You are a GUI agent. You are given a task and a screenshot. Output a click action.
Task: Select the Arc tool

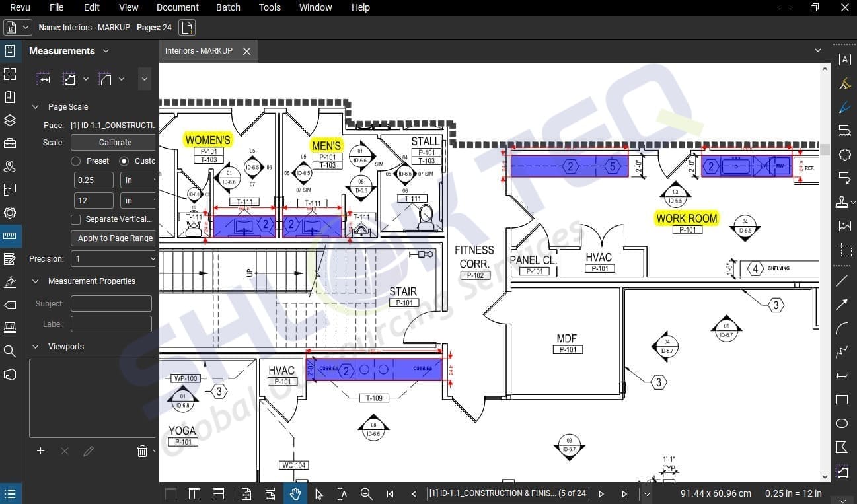point(842,328)
